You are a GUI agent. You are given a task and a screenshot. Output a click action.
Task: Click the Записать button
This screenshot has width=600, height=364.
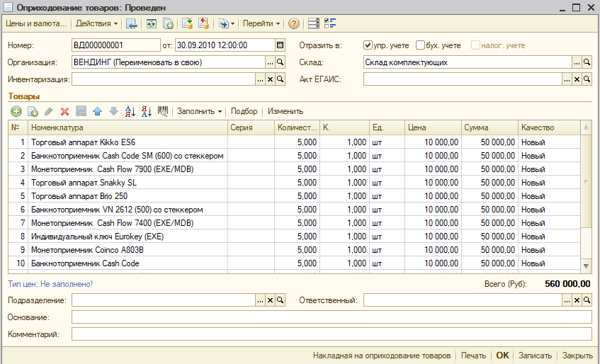tap(535, 356)
